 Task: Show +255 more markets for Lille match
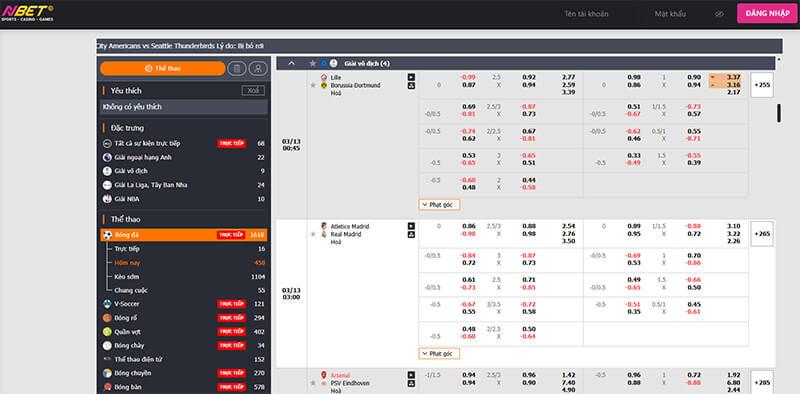point(762,85)
